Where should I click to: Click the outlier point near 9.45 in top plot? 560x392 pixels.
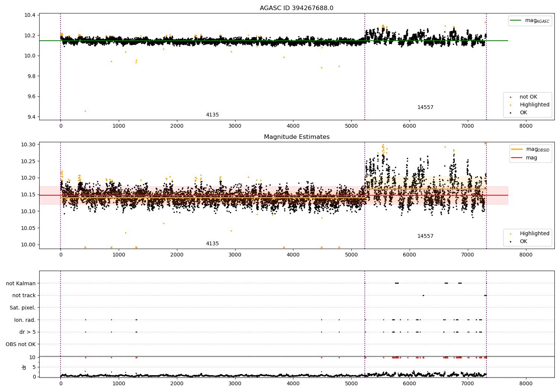point(85,111)
